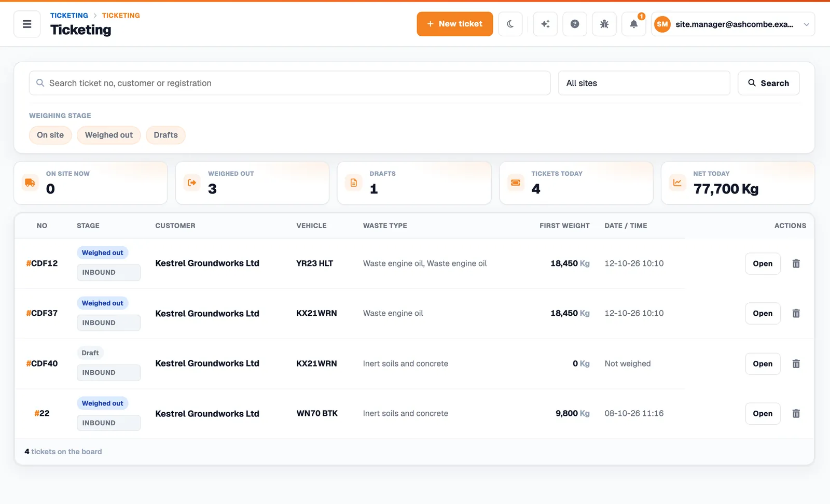Click the FIRST WEIGHT column header
The width and height of the screenshot is (830, 504).
[564, 226]
